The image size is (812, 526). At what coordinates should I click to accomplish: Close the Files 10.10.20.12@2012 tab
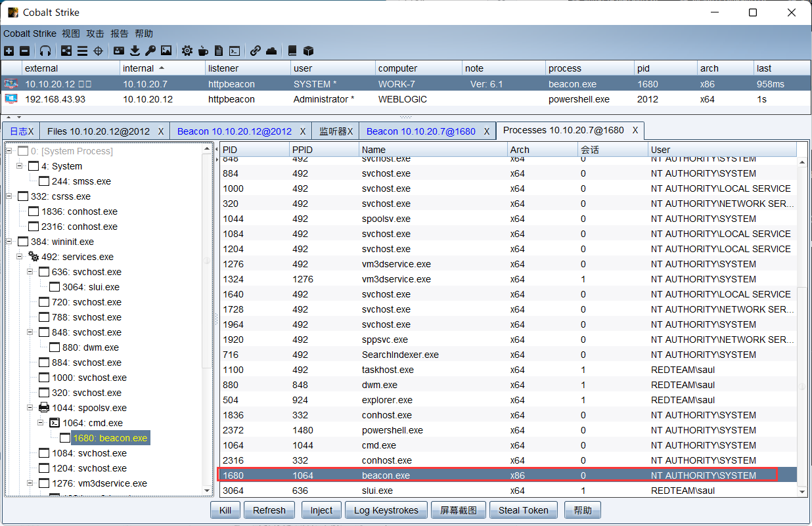point(161,131)
